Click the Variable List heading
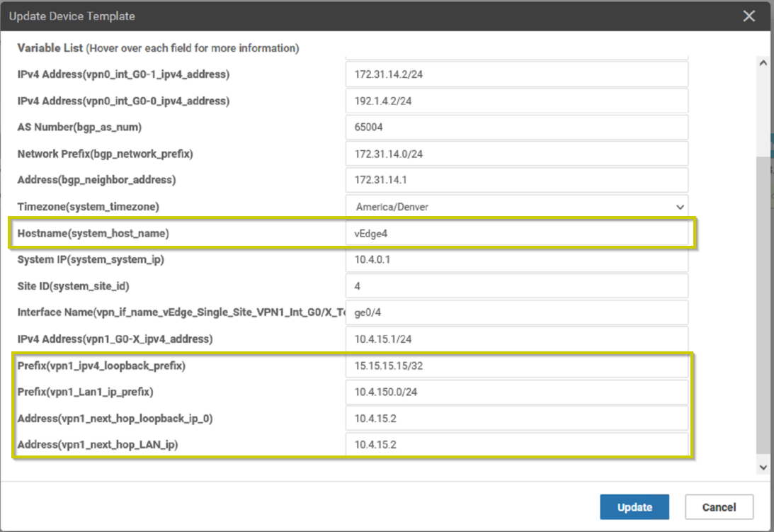This screenshot has width=774, height=532. click(x=50, y=48)
